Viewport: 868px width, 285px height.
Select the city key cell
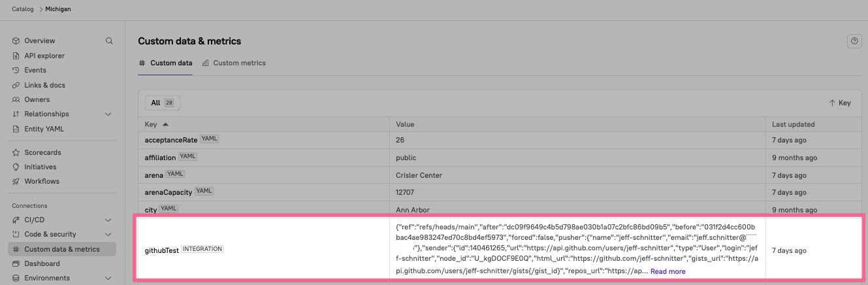[264, 209]
